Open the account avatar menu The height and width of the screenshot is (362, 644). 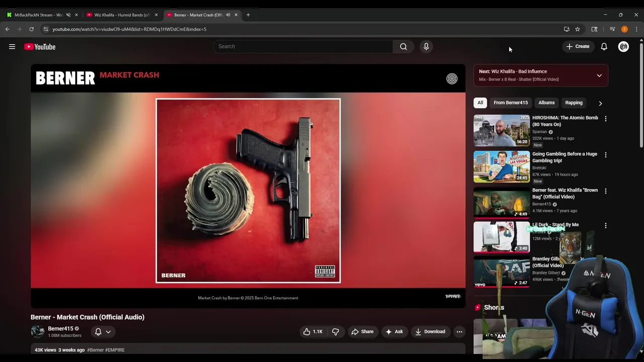tap(623, 47)
